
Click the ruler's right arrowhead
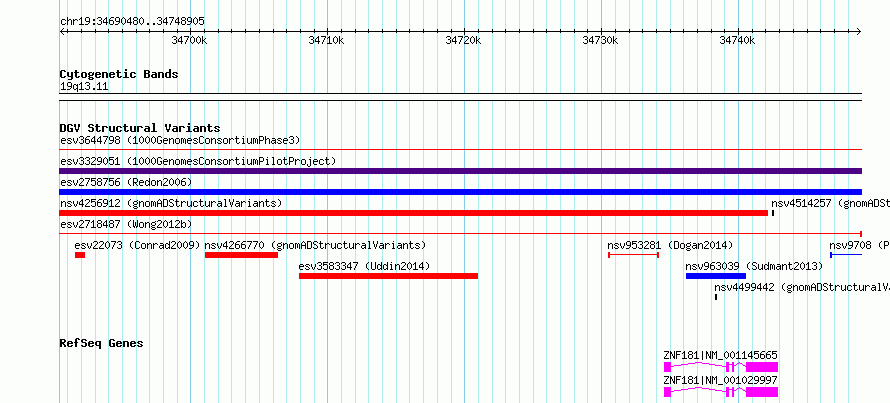(x=859, y=32)
